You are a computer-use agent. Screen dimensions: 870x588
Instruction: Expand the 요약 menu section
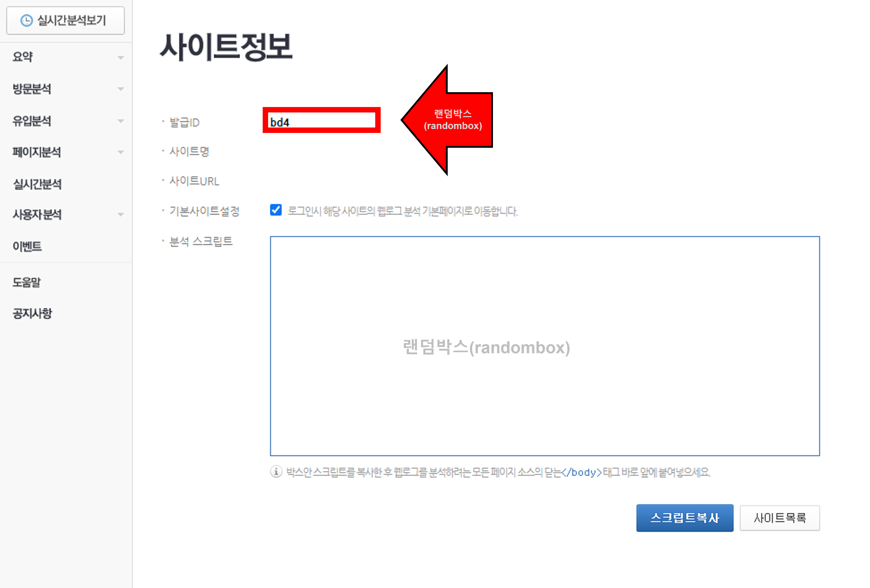coord(121,57)
